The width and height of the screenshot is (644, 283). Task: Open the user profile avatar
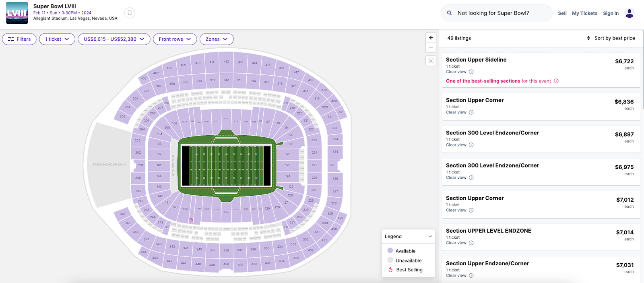630,13
